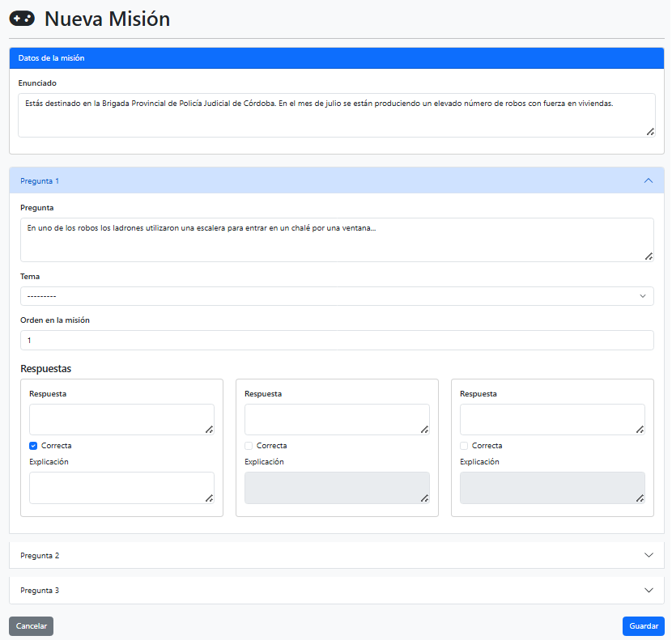
Task: Expand the Pregunta 3 accordion section
Action: click(x=336, y=590)
